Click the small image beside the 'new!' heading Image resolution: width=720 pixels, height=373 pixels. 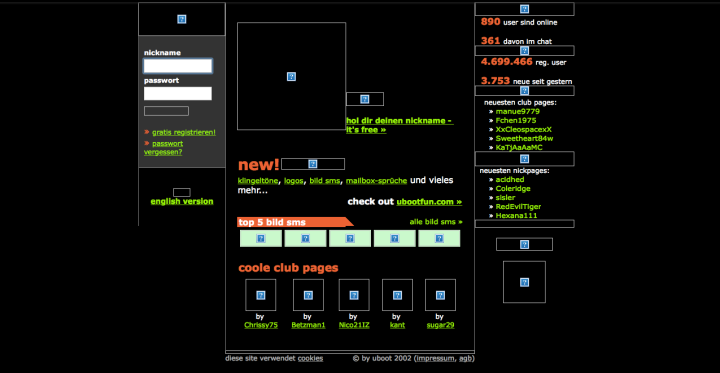pyautogui.click(x=313, y=164)
